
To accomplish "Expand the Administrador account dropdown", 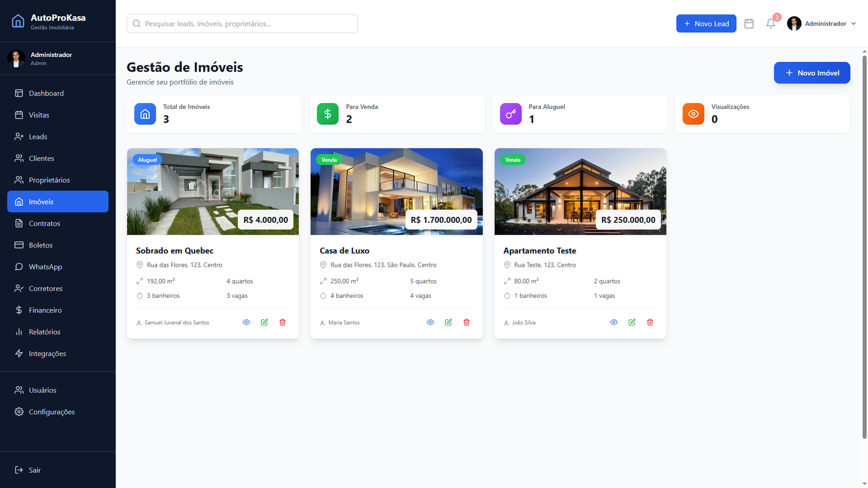I will click(x=822, y=24).
